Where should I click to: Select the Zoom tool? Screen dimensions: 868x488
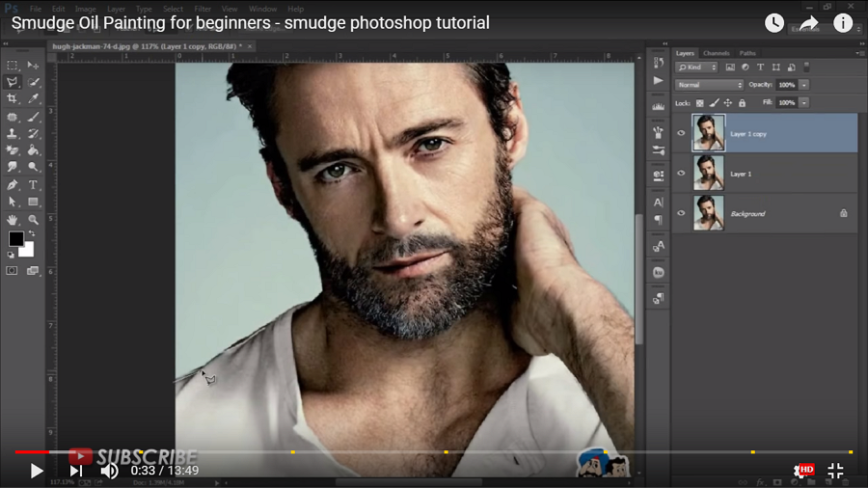pyautogui.click(x=33, y=220)
